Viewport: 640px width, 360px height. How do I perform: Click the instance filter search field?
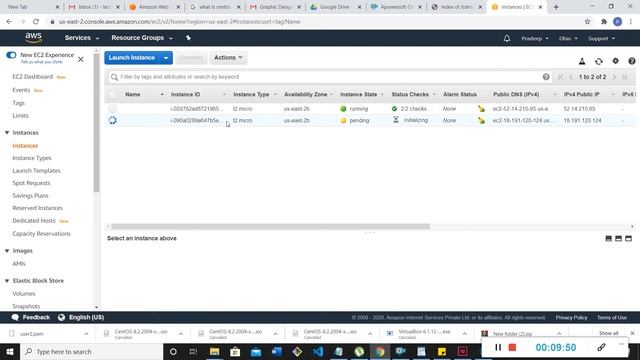click(x=331, y=77)
